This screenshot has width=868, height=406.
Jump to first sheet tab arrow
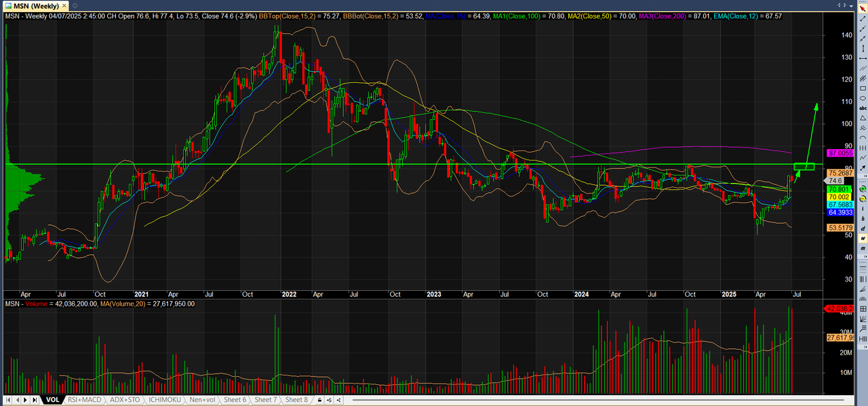point(8,400)
